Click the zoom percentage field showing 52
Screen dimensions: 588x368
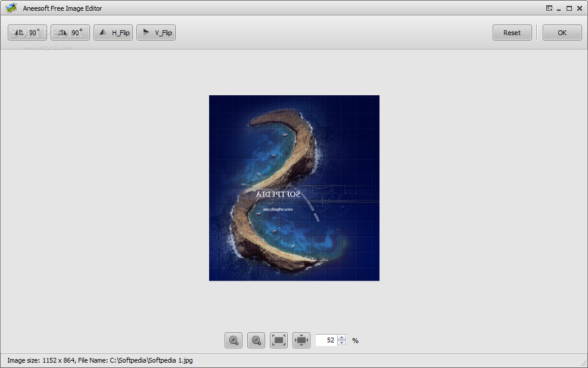[x=326, y=340]
